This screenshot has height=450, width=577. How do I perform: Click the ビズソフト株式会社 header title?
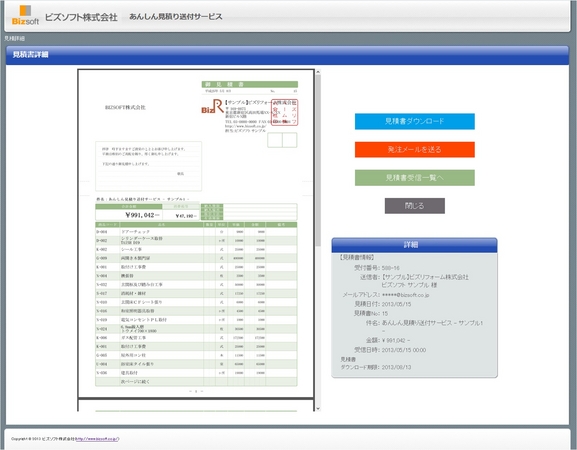coord(81,17)
